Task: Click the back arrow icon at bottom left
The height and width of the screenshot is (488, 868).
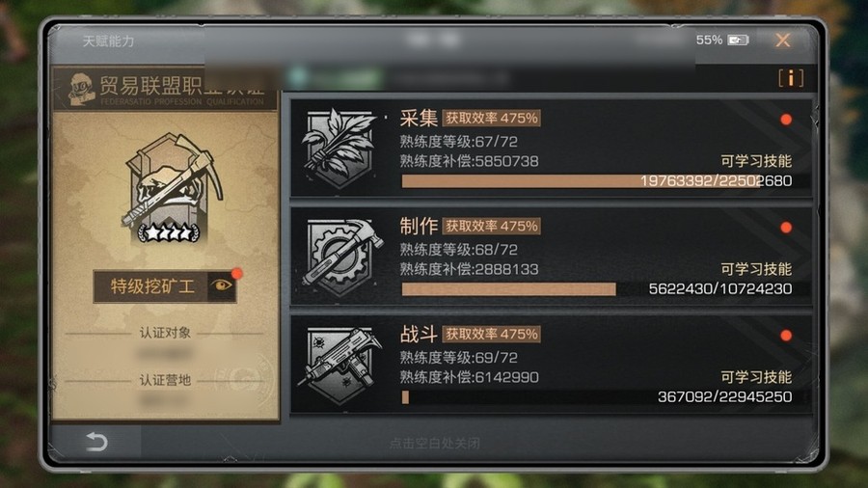Action: pyautogui.click(x=96, y=442)
